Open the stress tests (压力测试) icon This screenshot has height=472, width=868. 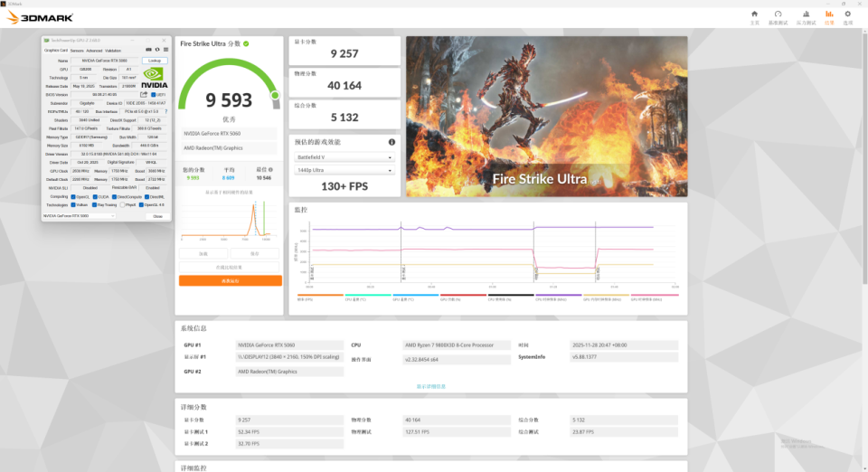(806, 14)
